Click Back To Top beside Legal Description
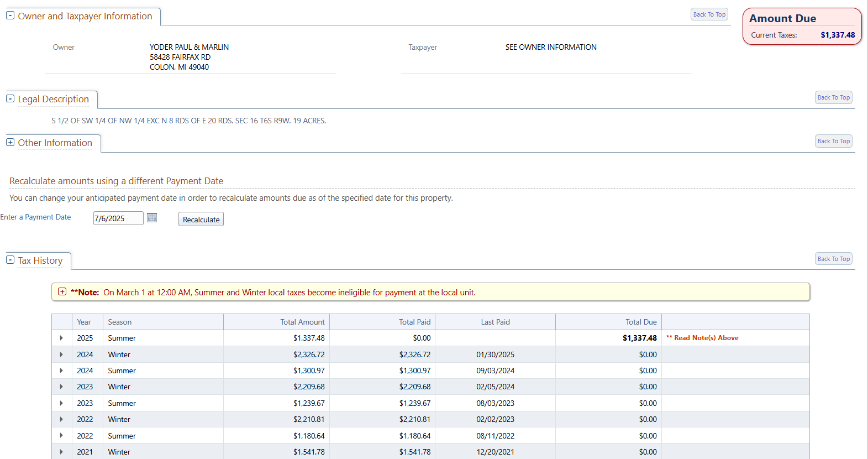The height and width of the screenshot is (459, 868). point(833,97)
